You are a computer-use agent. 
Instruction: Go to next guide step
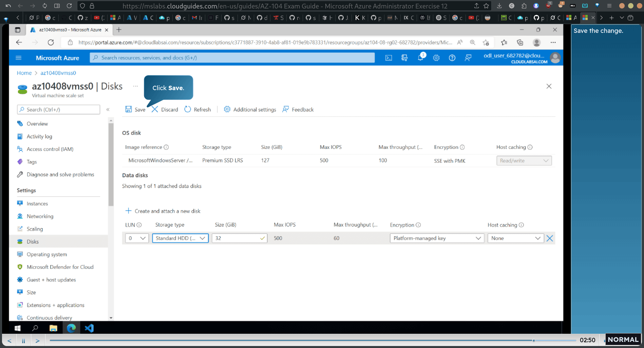tap(38, 341)
